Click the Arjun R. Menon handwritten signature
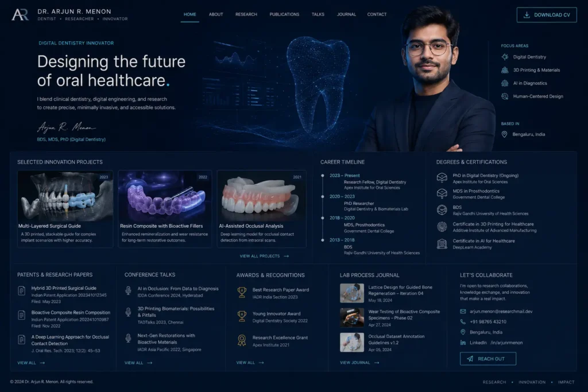The width and height of the screenshot is (588, 392). (67, 127)
